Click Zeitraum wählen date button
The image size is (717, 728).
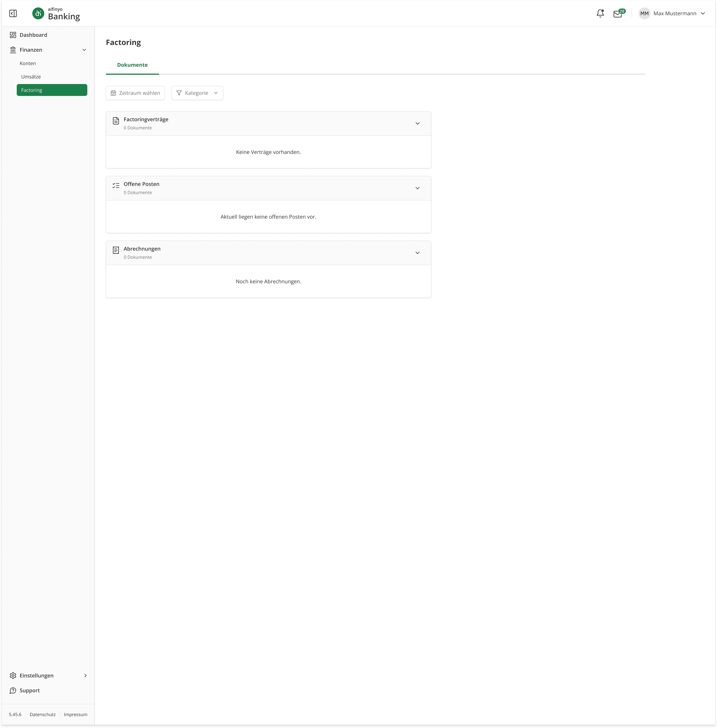tap(135, 93)
